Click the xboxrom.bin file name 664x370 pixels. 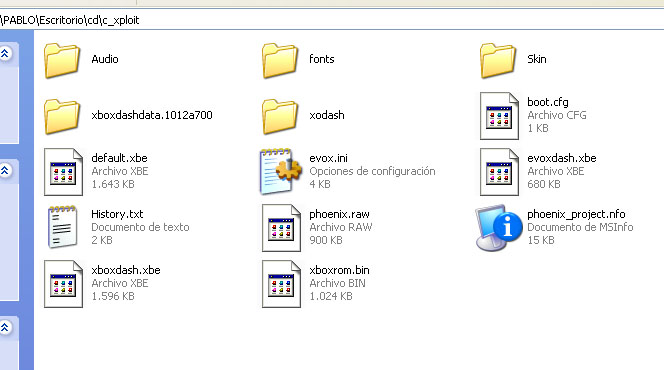(339, 270)
